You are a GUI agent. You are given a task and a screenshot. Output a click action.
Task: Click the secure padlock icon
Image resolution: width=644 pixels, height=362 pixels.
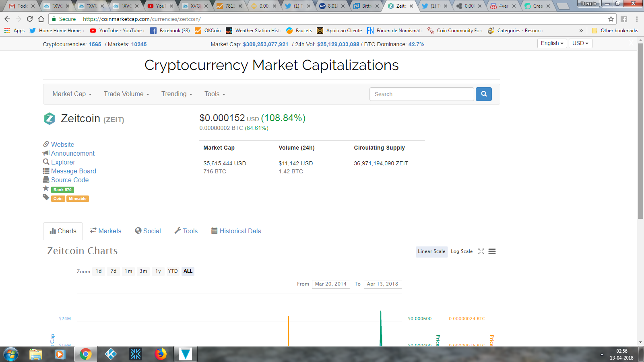click(54, 19)
